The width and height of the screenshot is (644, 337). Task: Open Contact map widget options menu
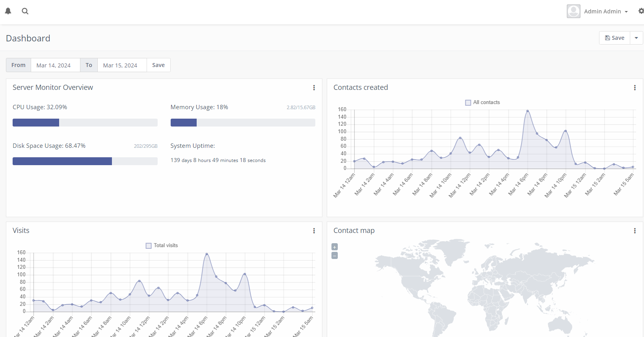(x=635, y=231)
